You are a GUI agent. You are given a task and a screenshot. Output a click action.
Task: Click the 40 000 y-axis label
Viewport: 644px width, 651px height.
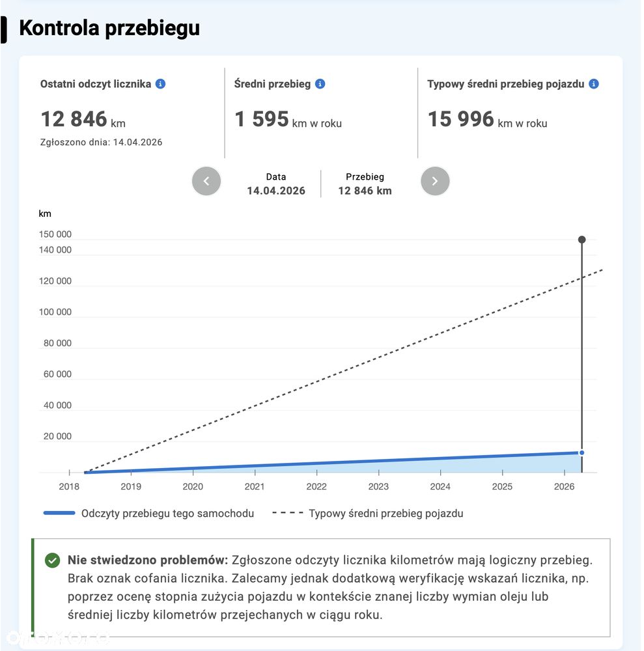coord(57,405)
